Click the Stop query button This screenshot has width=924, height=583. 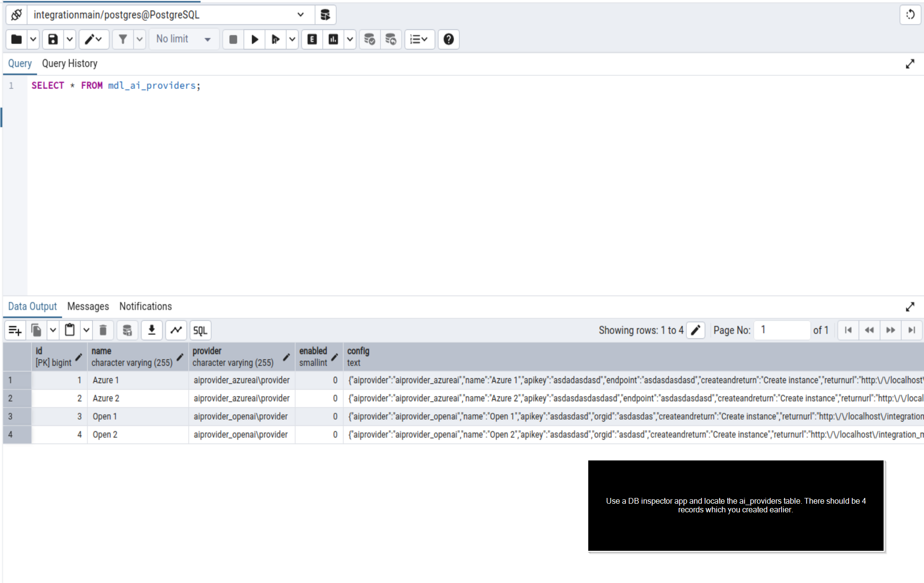coord(233,39)
